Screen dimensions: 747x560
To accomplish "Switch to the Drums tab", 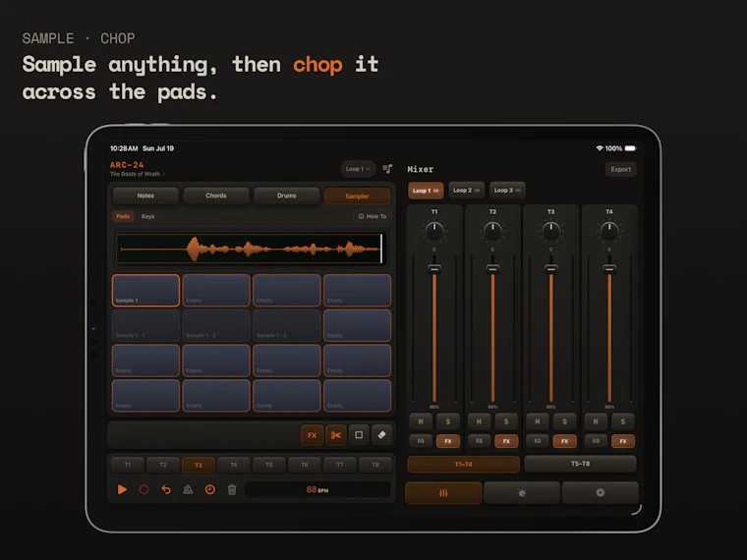I will tap(287, 196).
